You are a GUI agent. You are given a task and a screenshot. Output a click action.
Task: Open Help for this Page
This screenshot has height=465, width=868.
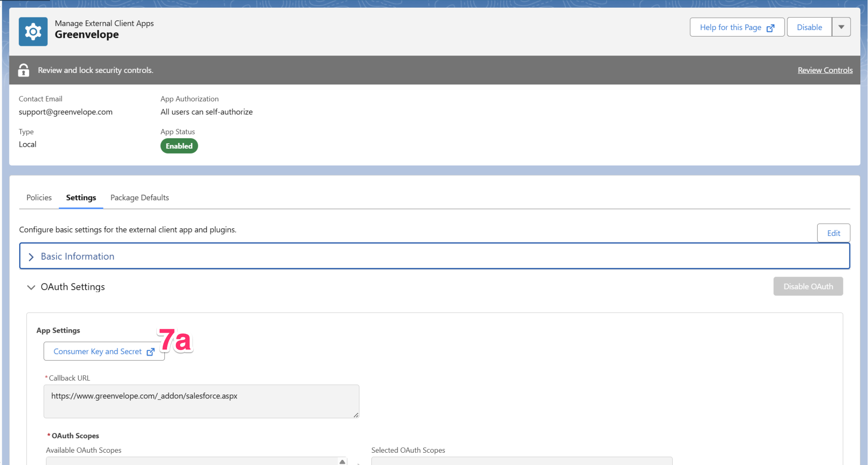pos(737,27)
